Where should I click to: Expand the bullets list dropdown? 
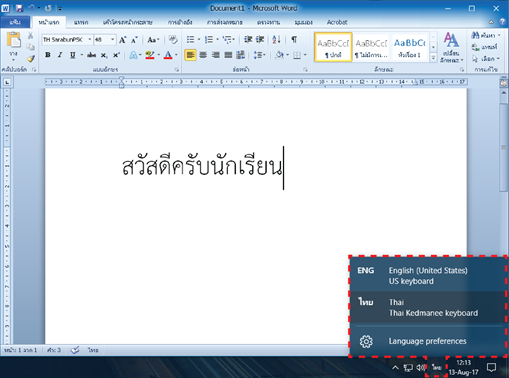(x=199, y=40)
